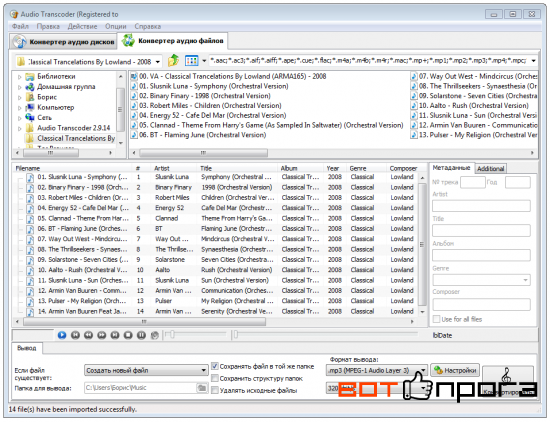Click the treble clef Convert button
550x422 pixels.
pyautogui.click(x=508, y=381)
